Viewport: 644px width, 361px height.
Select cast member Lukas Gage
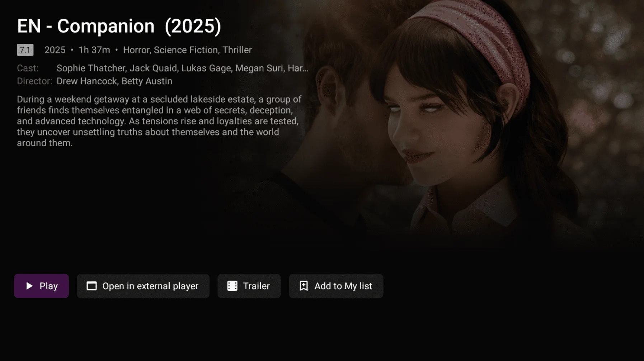pos(206,68)
